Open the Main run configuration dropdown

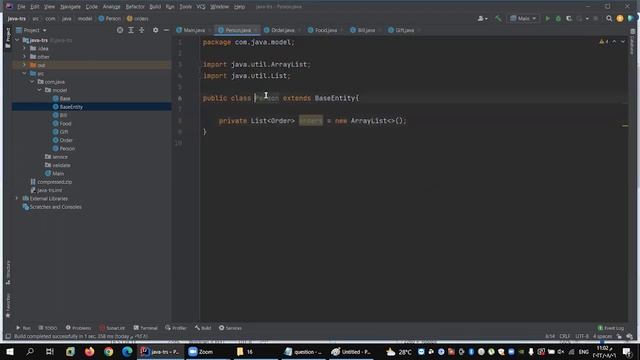(x=523, y=18)
